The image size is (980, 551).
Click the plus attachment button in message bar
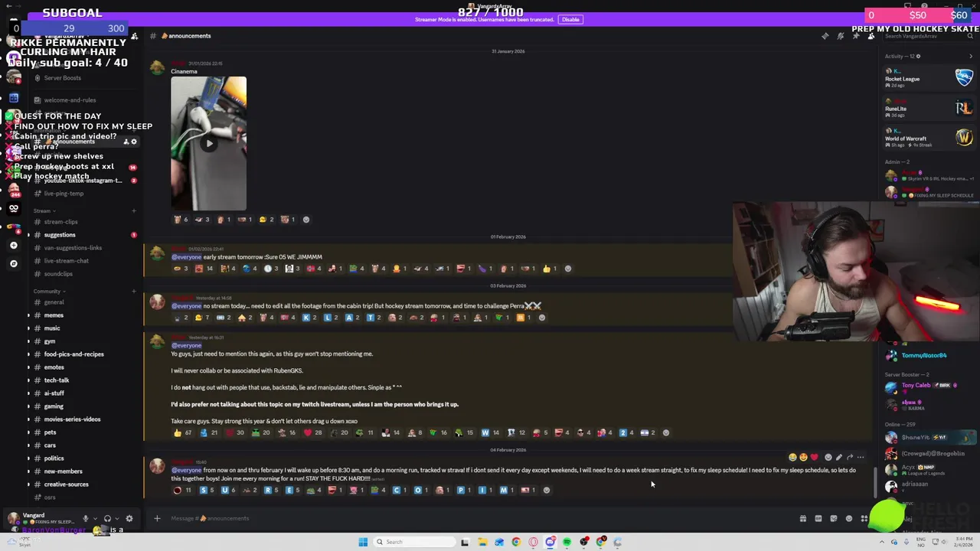[x=157, y=518]
